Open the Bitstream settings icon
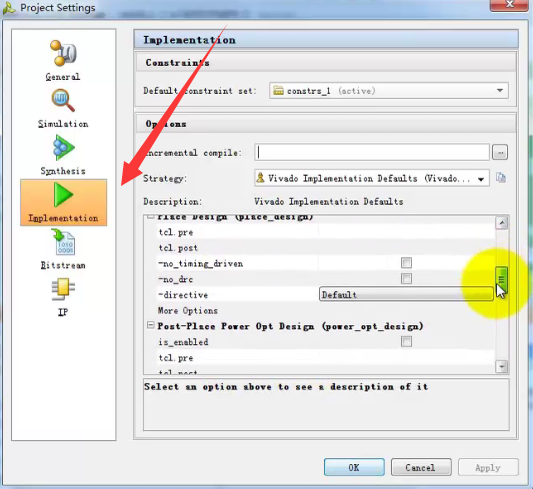 [63, 249]
